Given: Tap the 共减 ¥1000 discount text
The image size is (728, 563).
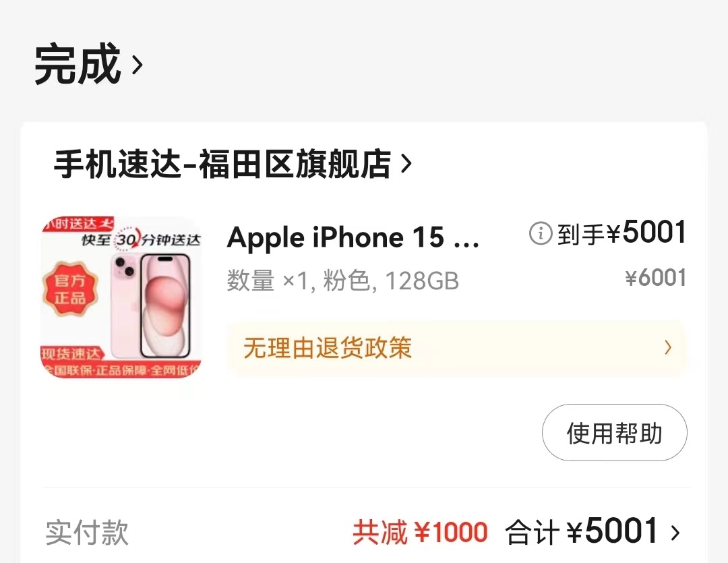Looking at the screenshot, I should 420,533.
